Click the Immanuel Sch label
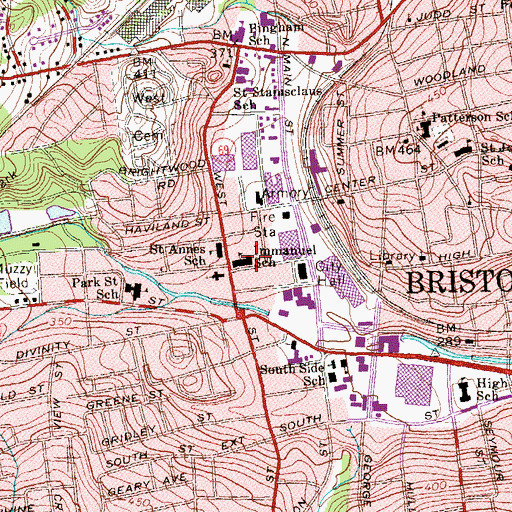 285,256
